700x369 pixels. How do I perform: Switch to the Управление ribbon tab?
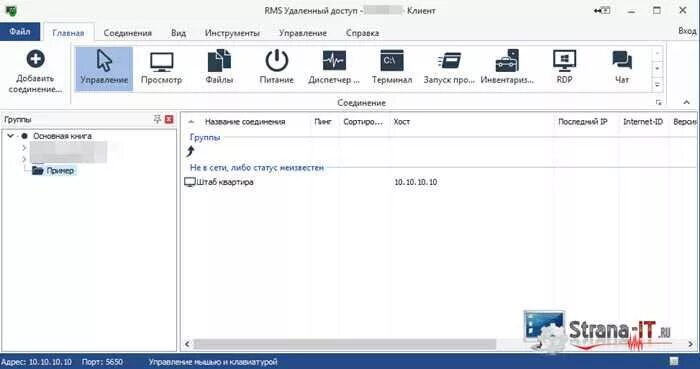click(x=303, y=33)
